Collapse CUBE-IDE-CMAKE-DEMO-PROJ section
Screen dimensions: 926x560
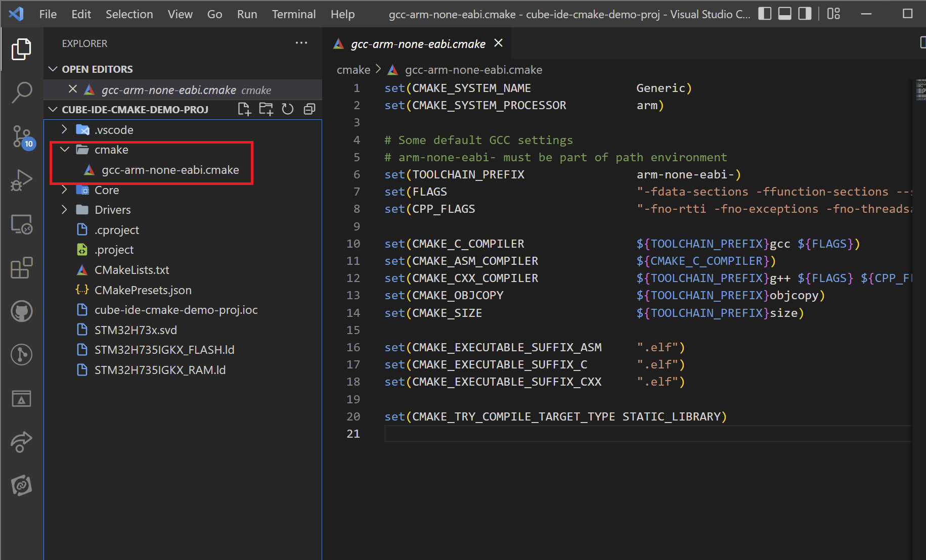point(53,109)
